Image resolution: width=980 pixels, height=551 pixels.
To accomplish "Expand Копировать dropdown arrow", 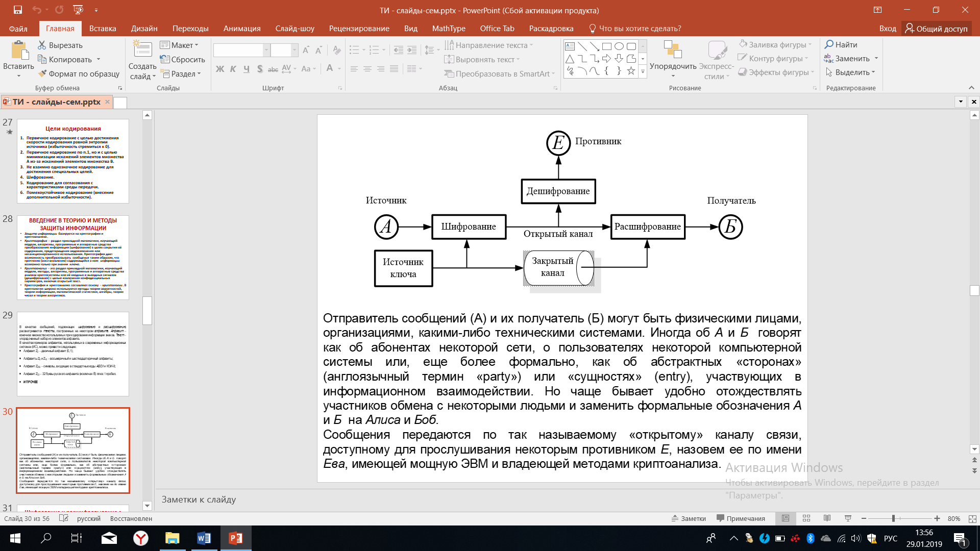I will pos(99,59).
